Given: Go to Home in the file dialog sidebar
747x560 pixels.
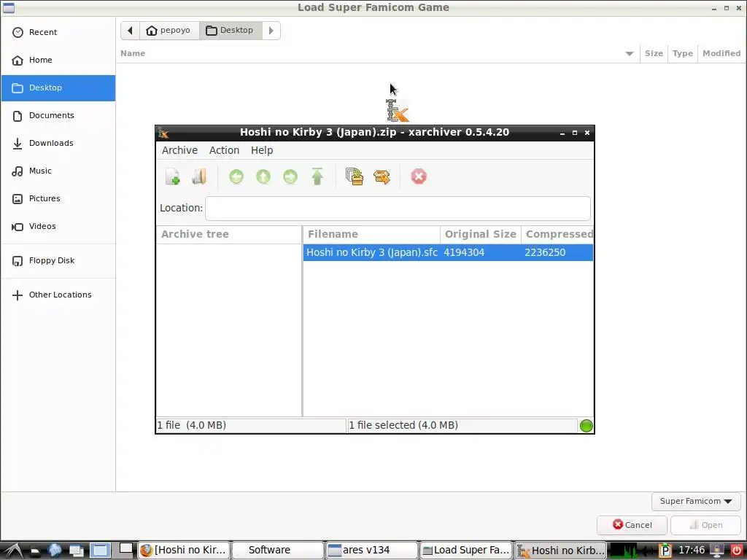Looking at the screenshot, I should coord(58,60).
